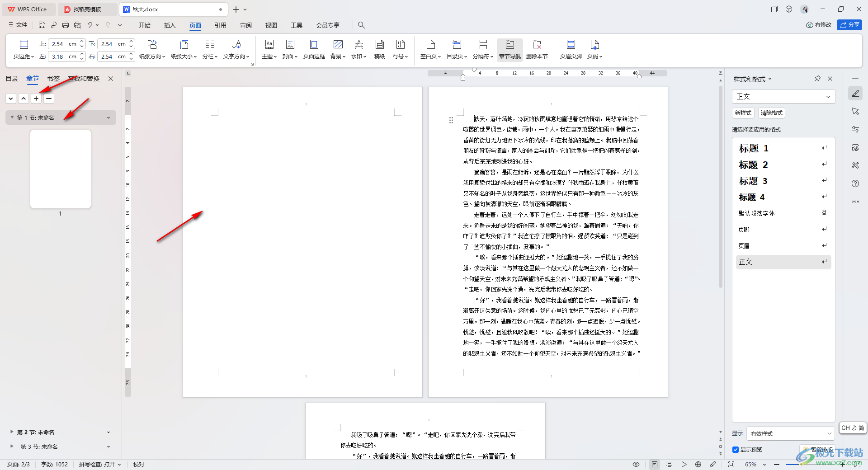Open the 正文 current style dropdown
Image resolution: width=868 pixels, height=470 pixels.
[x=783, y=96]
